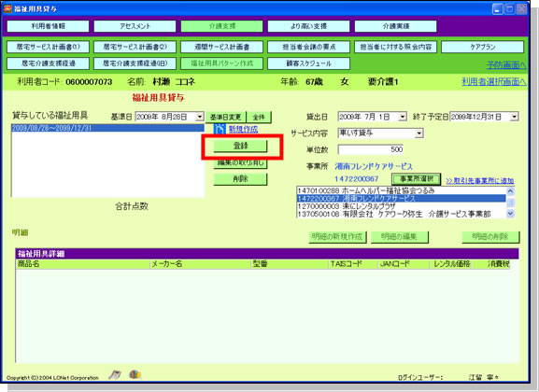Click the 事業所選択 button
The width and height of the screenshot is (539, 392).
tap(417, 179)
